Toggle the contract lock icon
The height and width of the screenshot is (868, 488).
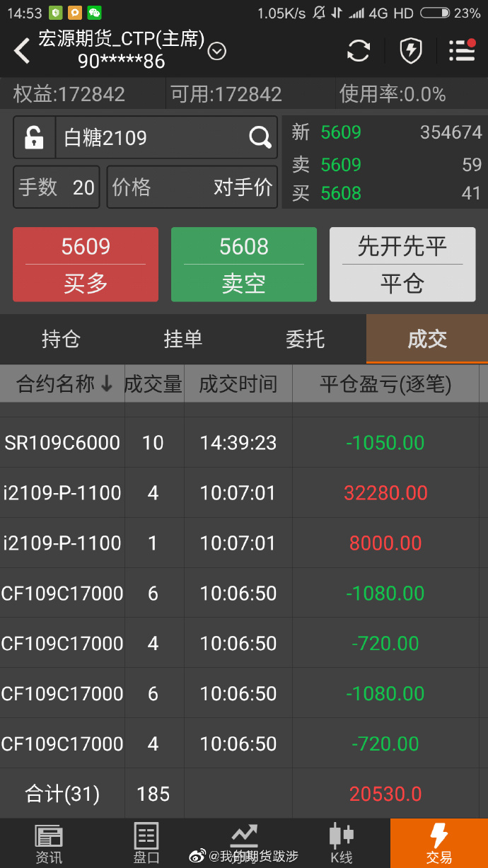34,137
